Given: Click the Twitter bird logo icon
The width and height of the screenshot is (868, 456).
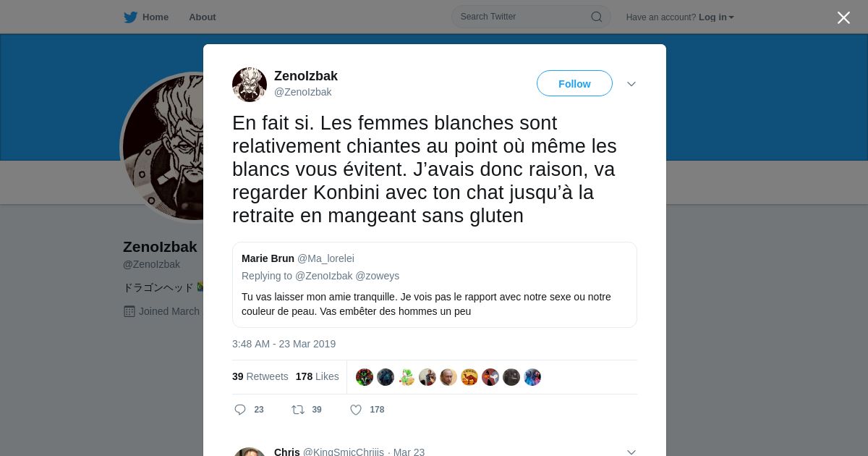Looking at the screenshot, I should 130,17.
